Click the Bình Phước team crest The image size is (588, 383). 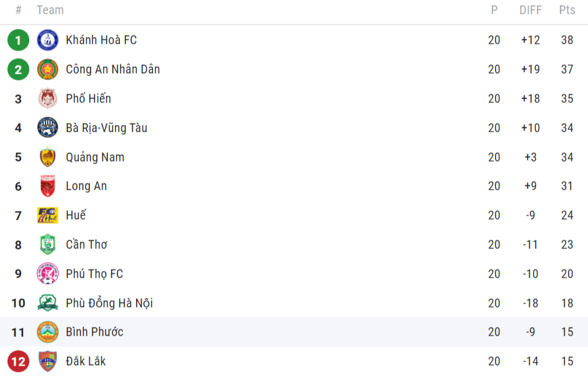[47, 332]
